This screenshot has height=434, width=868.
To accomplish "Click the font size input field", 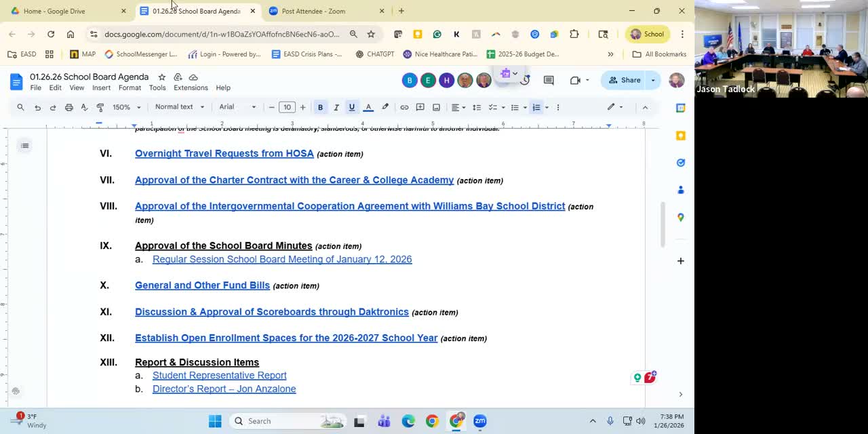I will pyautogui.click(x=287, y=107).
